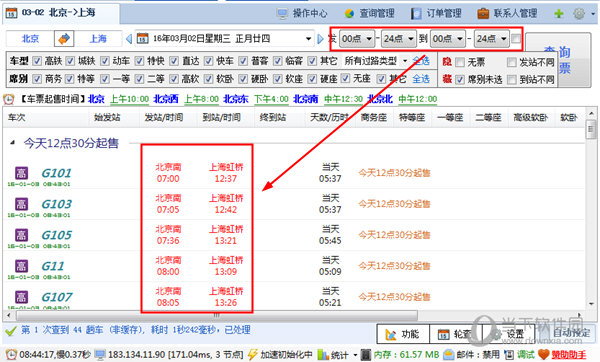Open 联系人管理 menu
Image resolution: width=600 pixels, height=362 pixels.
coord(507,13)
